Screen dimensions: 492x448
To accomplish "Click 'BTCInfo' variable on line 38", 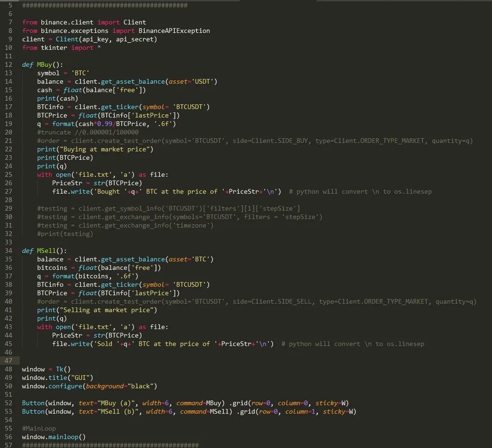I will [x=50, y=285].
